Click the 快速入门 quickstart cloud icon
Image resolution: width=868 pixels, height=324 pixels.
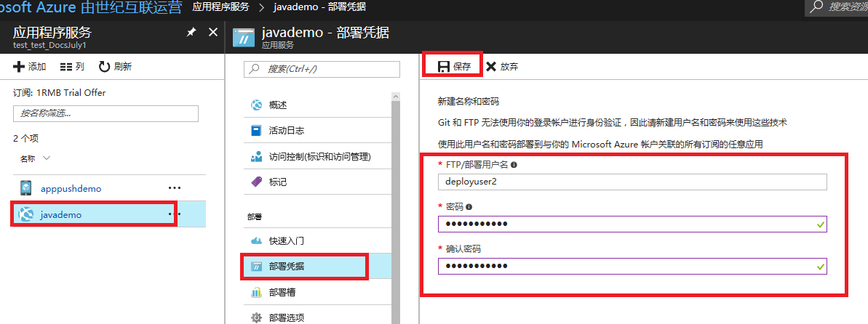(x=256, y=241)
